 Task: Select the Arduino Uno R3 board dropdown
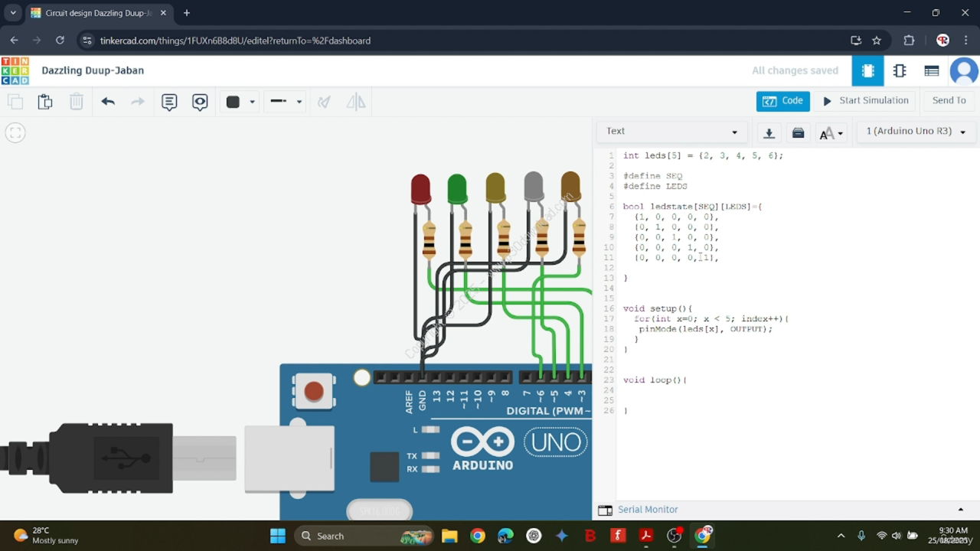click(x=916, y=132)
